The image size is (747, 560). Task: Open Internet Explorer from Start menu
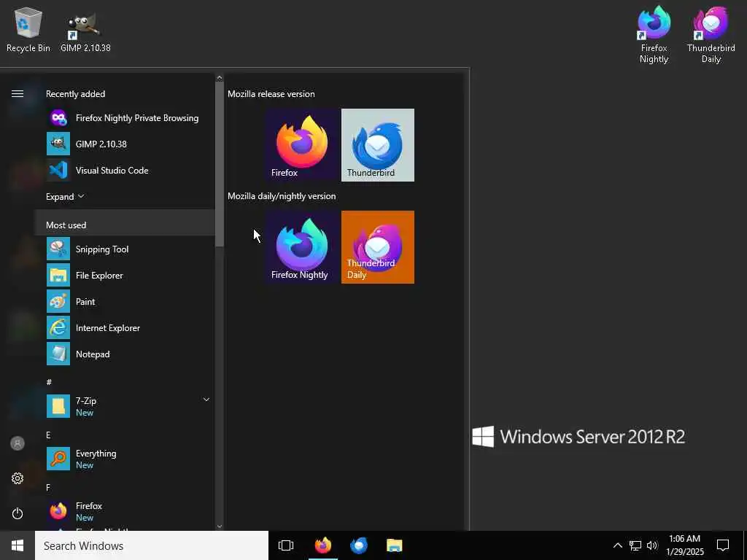tap(125, 327)
